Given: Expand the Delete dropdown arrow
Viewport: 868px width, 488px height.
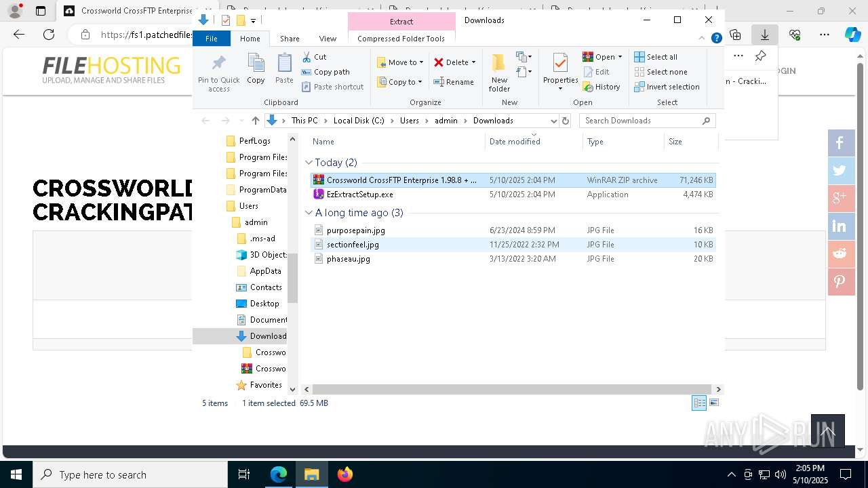Looking at the screenshot, I should pos(473,62).
